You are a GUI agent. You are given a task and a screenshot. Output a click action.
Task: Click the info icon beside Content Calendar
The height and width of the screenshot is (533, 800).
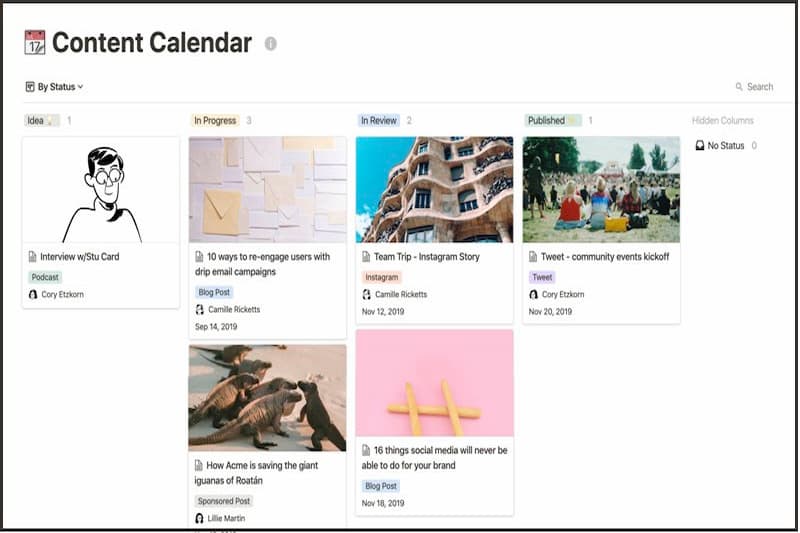click(271, 44)
